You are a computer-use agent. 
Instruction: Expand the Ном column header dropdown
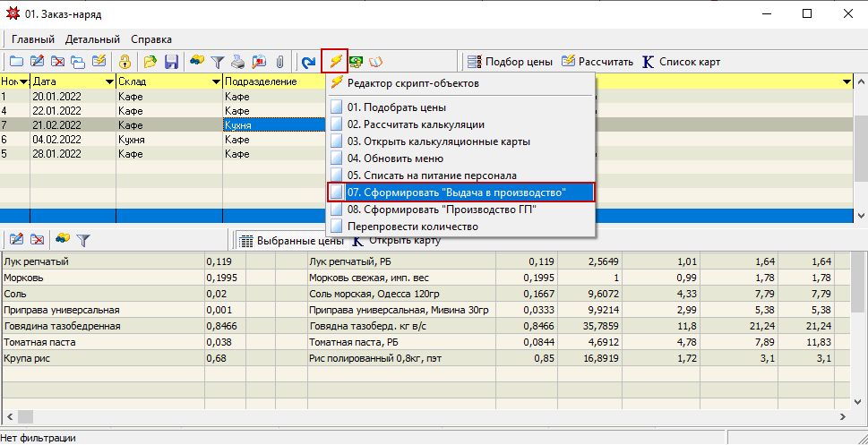21,82
